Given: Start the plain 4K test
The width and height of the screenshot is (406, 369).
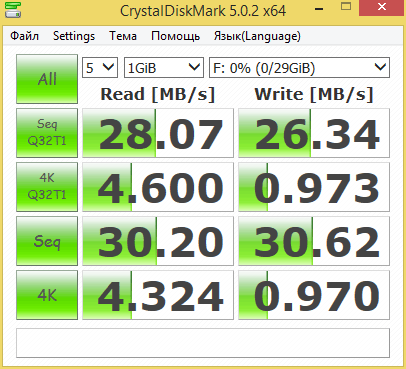Looking at the screenshot, I should point(47,295).
